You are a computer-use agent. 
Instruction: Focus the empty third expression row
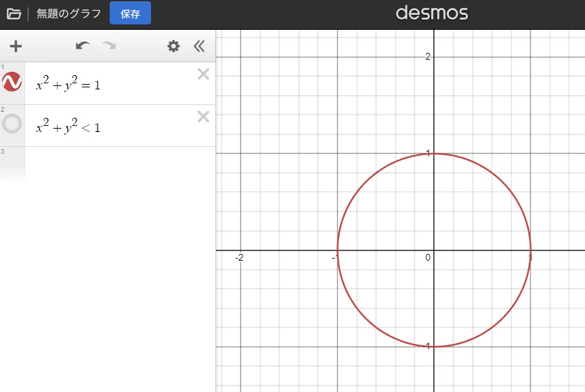tap(120, 162)
